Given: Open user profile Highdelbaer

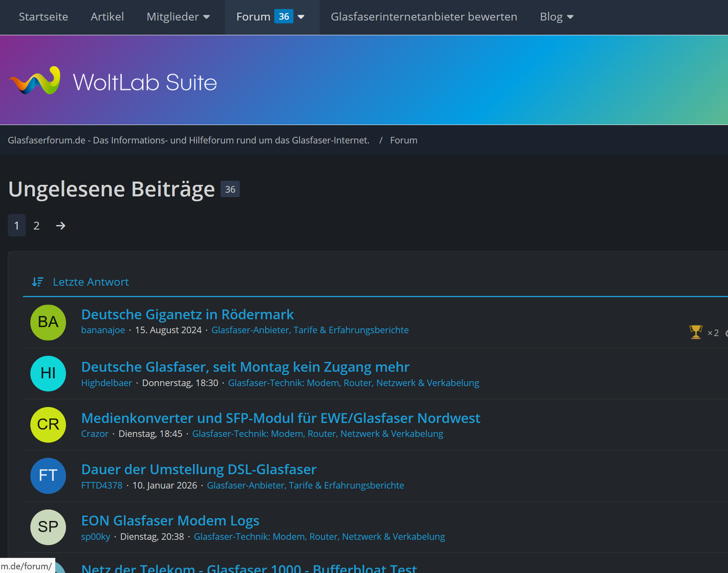Looking at the screenshot, I should [107, 383].
